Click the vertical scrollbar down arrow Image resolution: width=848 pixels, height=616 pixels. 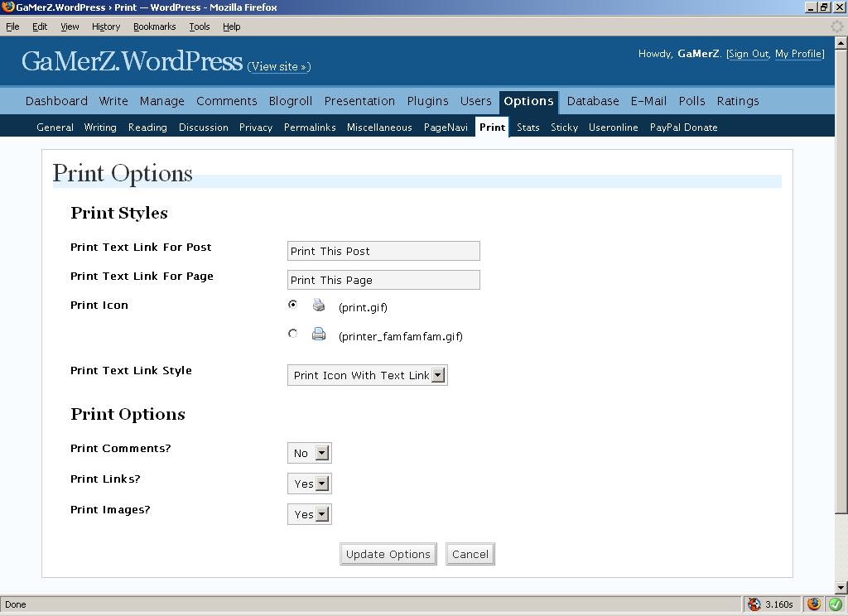841,589
